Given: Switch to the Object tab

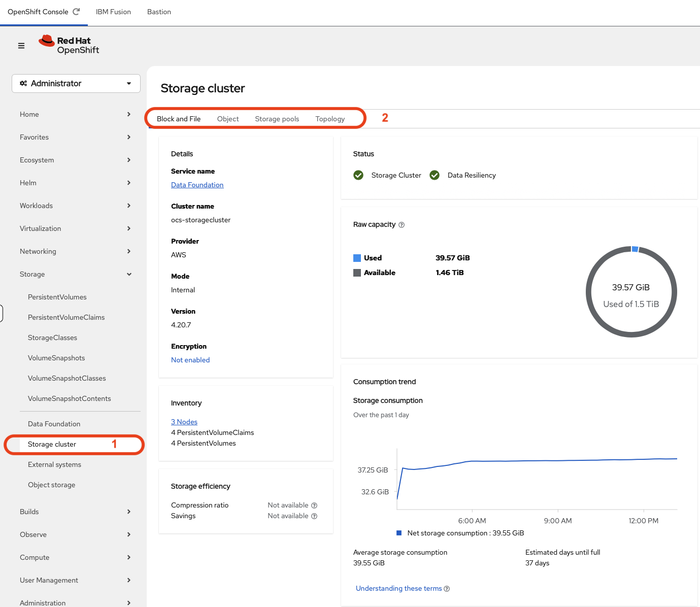Looking at the screenshot, I should 228,119.
